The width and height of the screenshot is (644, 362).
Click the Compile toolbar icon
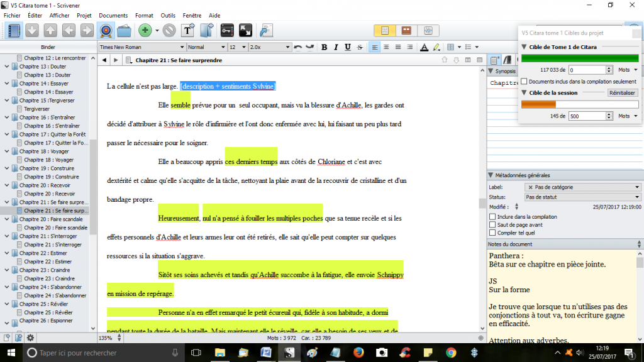(265, 30)
